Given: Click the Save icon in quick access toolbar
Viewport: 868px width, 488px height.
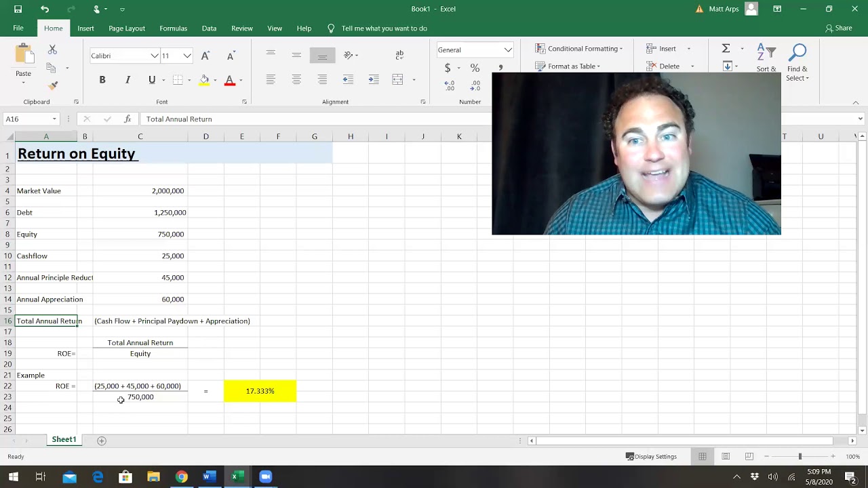Looking at the screenshot, I should click(18, 9).
